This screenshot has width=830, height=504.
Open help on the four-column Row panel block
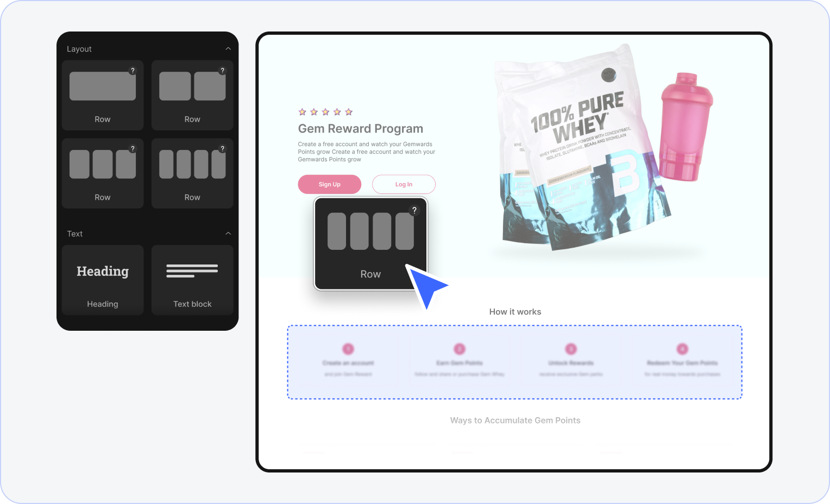point(222,149)
